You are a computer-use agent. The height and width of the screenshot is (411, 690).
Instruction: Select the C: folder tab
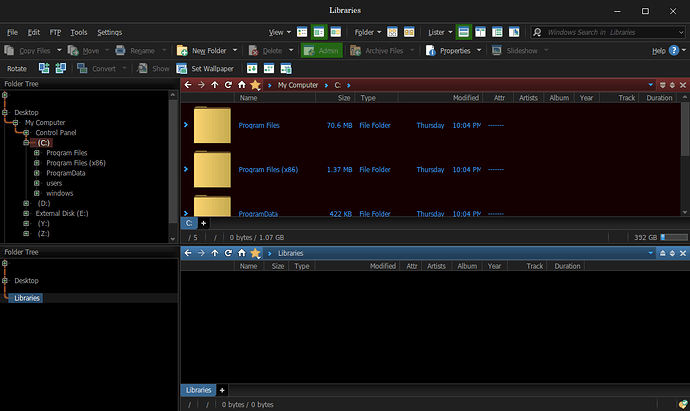[189, 223]
